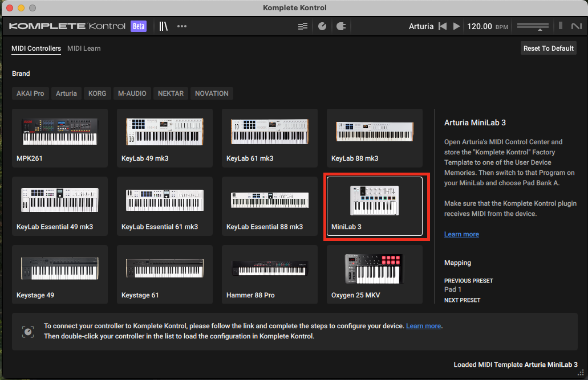The width and height of the screenshot is (588, 380).
Task: Select the Hammer 88 Pro controller
Action: [270, 275]
